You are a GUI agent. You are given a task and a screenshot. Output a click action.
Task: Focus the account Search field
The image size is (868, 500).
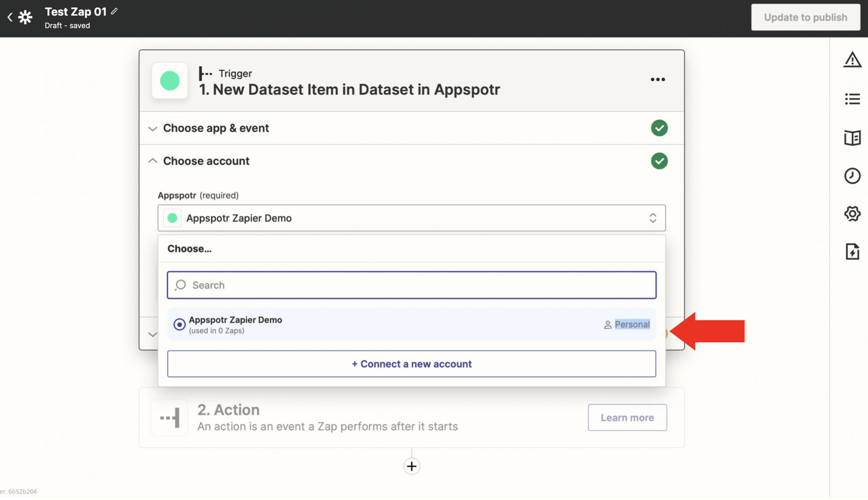tap(412, 285)
